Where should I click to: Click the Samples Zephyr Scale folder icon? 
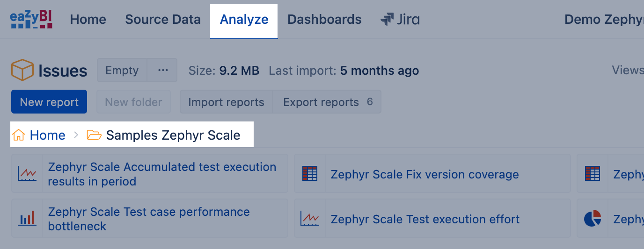click(94, 135)
